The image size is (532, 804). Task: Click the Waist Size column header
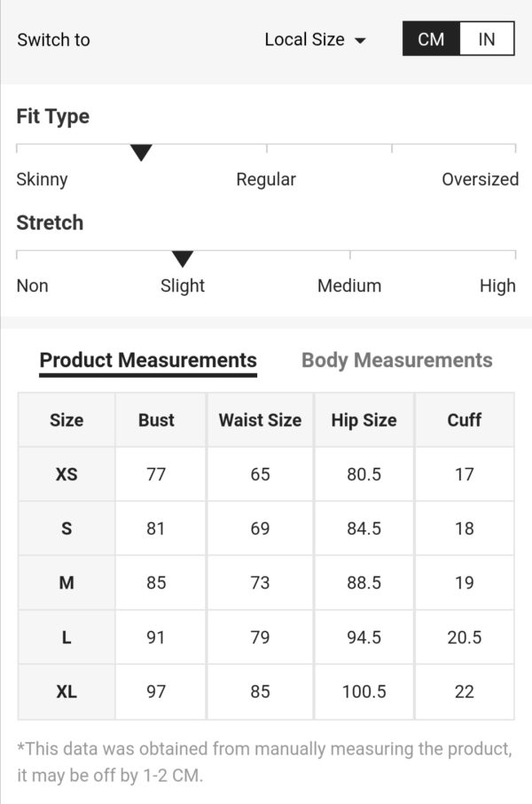tap(260, 420)
